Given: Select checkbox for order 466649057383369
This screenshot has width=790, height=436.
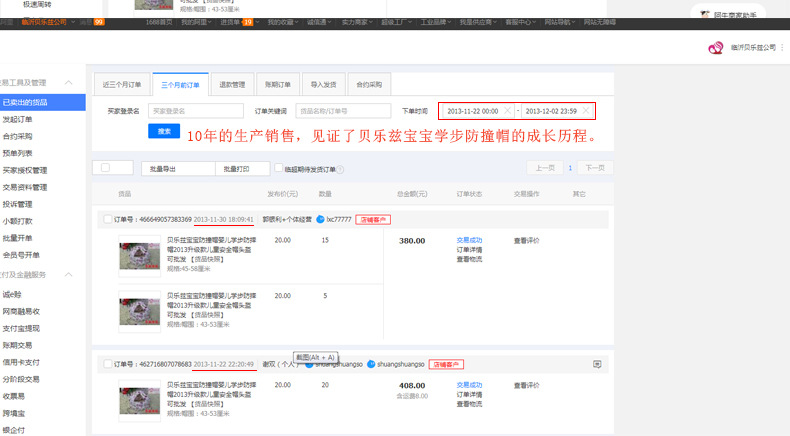Looking at the screenshot, I should point(107,219).
